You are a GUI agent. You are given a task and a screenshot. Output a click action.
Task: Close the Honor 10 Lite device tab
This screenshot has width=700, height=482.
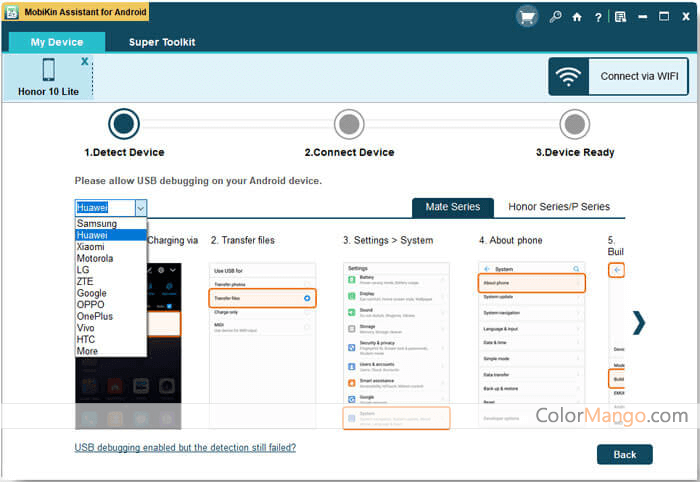click(x=85, y=61)
